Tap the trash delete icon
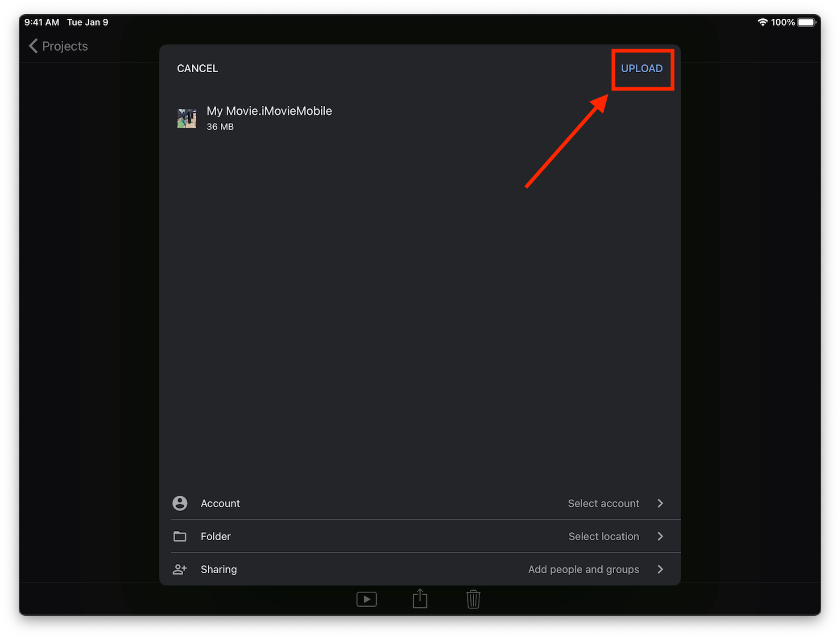This screenshot has width=840, height=639. coord(473,599)
